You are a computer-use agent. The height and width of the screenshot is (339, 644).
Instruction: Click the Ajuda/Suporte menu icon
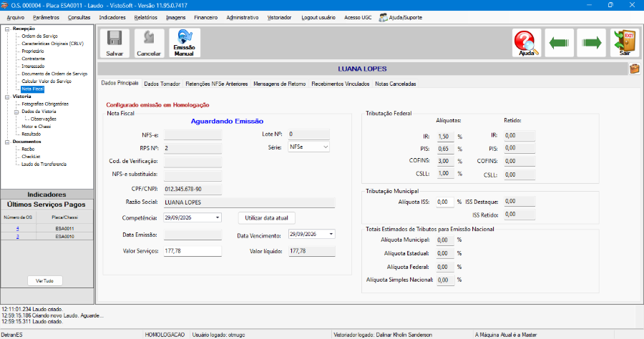383,18
